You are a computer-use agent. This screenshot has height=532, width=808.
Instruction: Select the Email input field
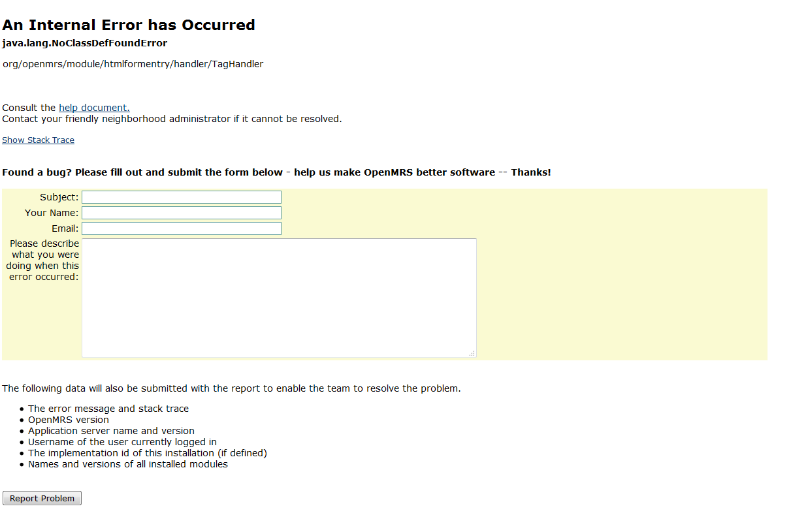pos(181,228)
